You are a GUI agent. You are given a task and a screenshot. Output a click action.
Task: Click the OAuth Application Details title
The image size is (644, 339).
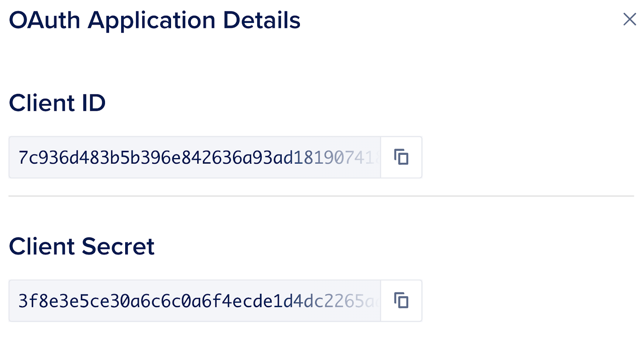point(155,20)
